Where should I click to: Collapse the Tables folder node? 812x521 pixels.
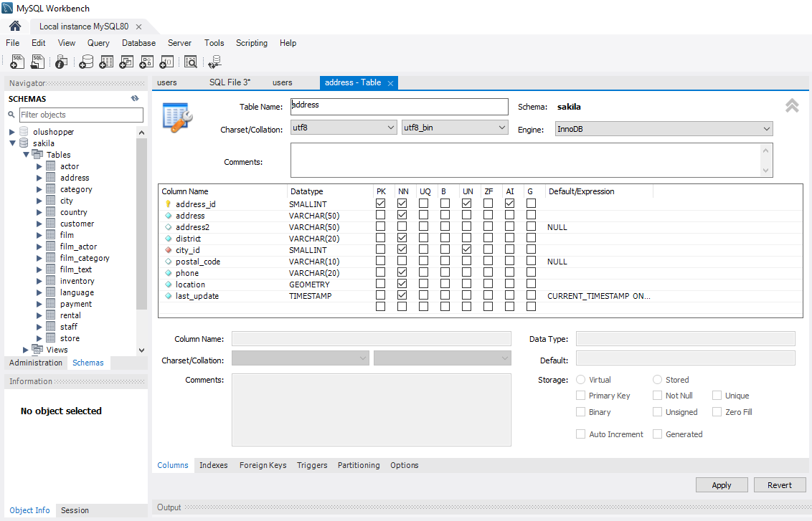point(25,155)
